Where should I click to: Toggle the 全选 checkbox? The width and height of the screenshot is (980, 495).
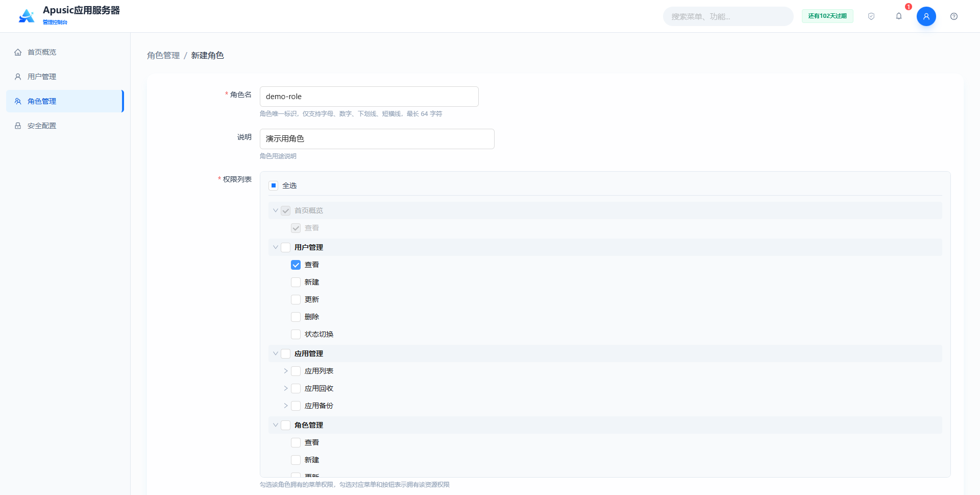click(274, 185)
